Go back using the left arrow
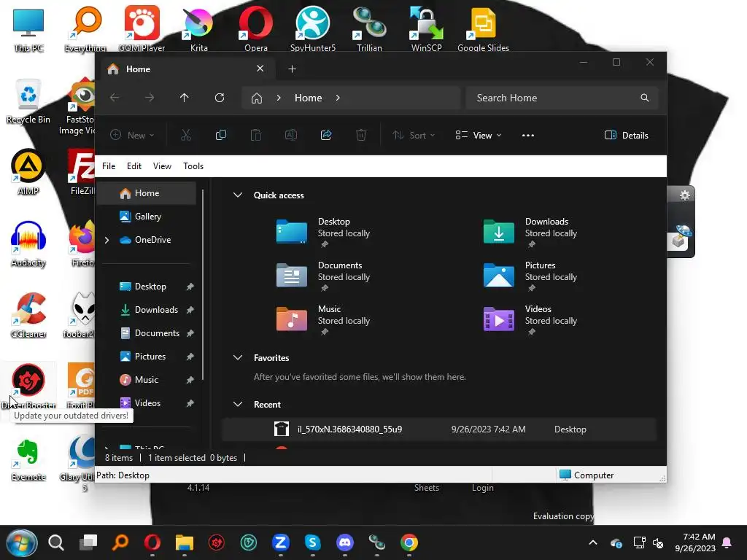This screenshot has width=747, height=560. pos(115,98)
